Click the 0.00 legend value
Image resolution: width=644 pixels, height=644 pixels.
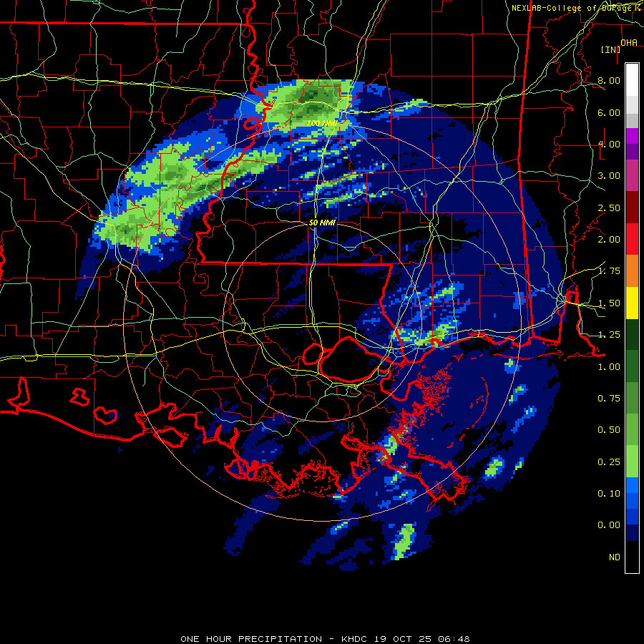tap(609, 525)
